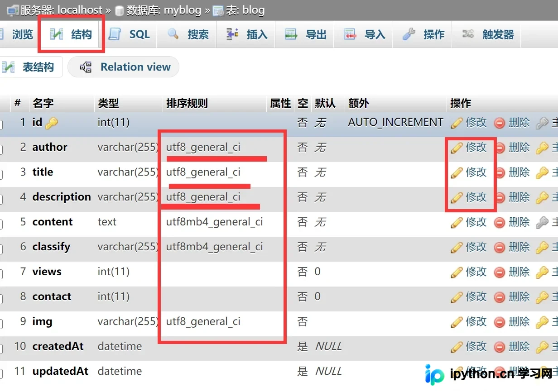
Task: Click the 删除 link for author column
Action: pos(519,148)
